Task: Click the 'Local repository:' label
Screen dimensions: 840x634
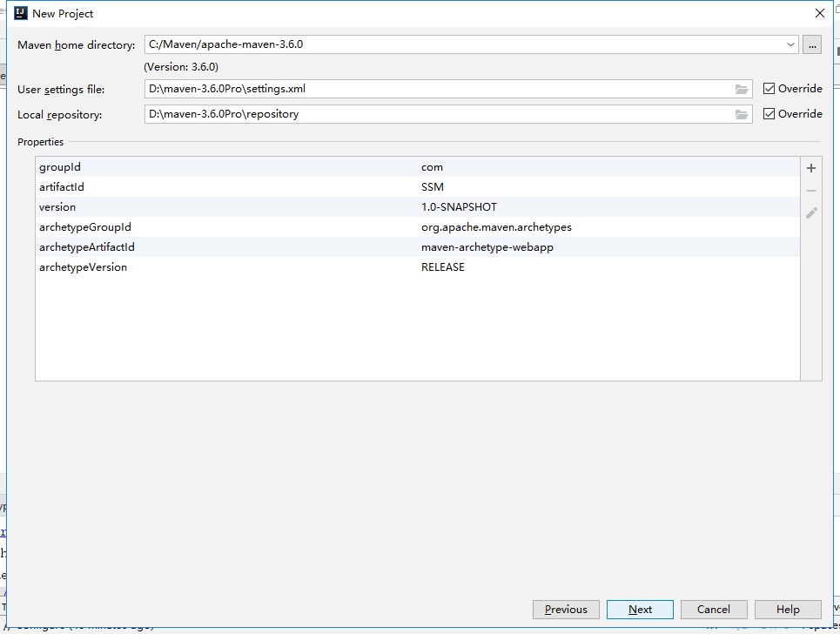Action: tap(59, 115)
